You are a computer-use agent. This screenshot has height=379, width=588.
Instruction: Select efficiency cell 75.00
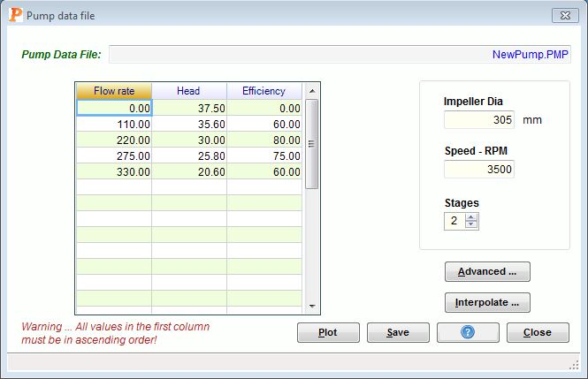(264, 155)
